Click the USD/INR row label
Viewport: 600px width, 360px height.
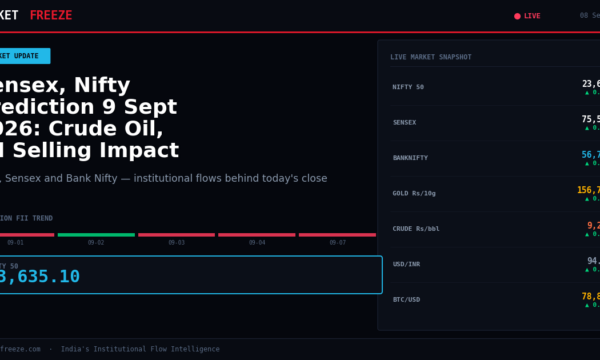406,264
